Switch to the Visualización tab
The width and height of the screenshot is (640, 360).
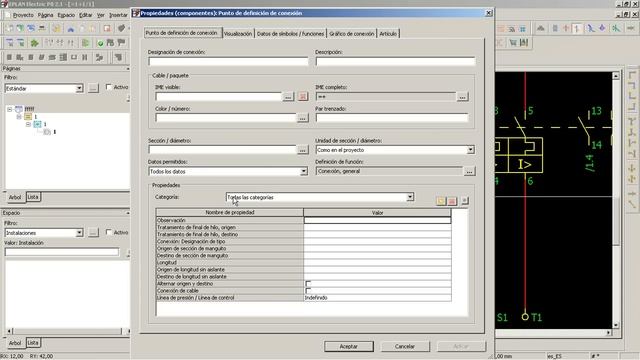click(x=238, y=34)
